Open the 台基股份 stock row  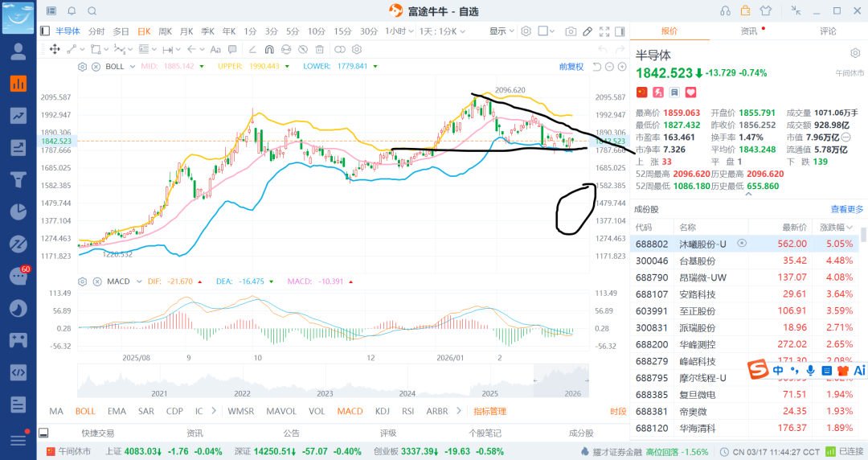[x=745, y=261]
